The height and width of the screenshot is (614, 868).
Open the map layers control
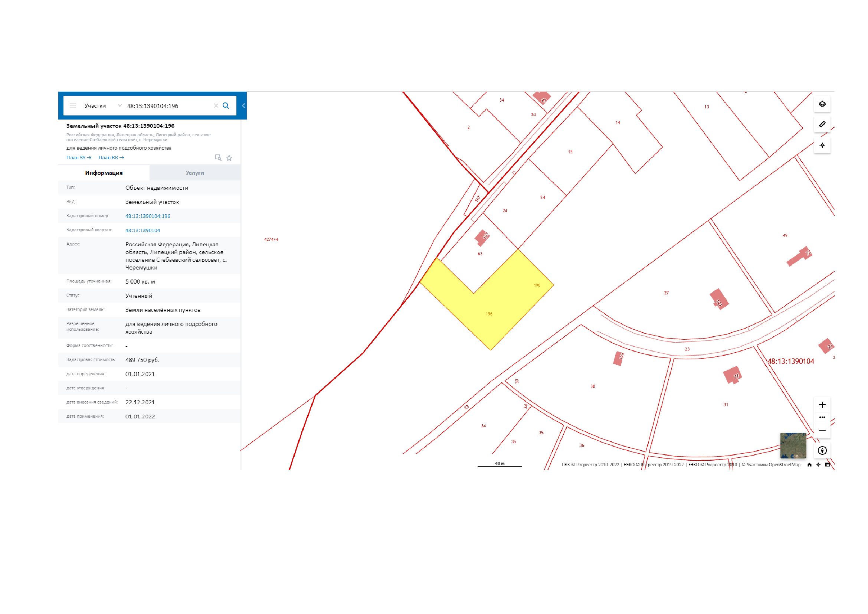[822, 104]
